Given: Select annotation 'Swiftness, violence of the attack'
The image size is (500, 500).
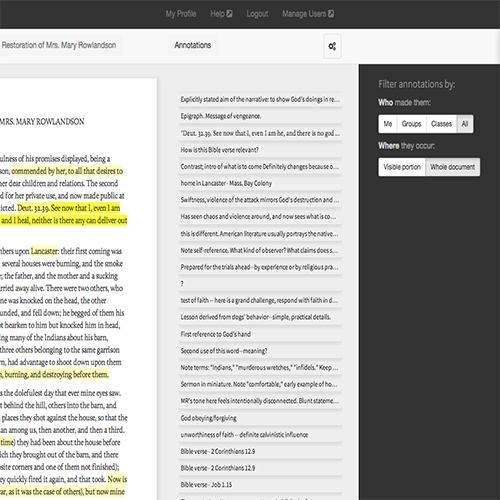Looking at the screenshot, I should pos(260,200).
